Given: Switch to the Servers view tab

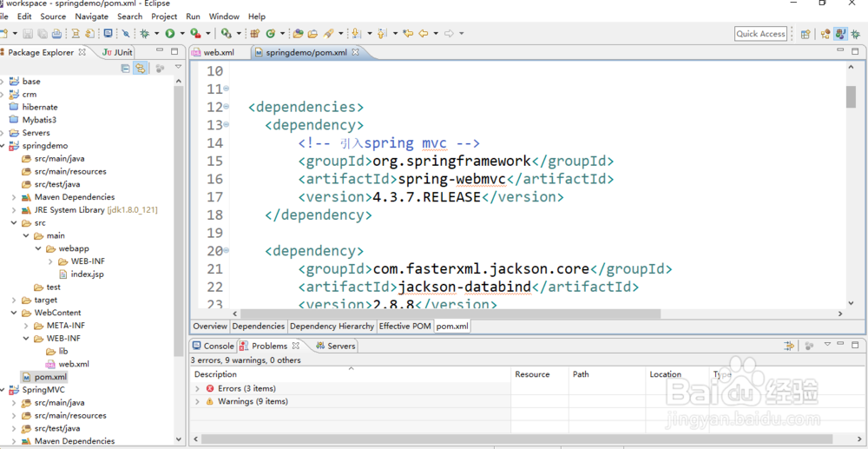Looking at the screenshot, I should click(x=335, y=346).
